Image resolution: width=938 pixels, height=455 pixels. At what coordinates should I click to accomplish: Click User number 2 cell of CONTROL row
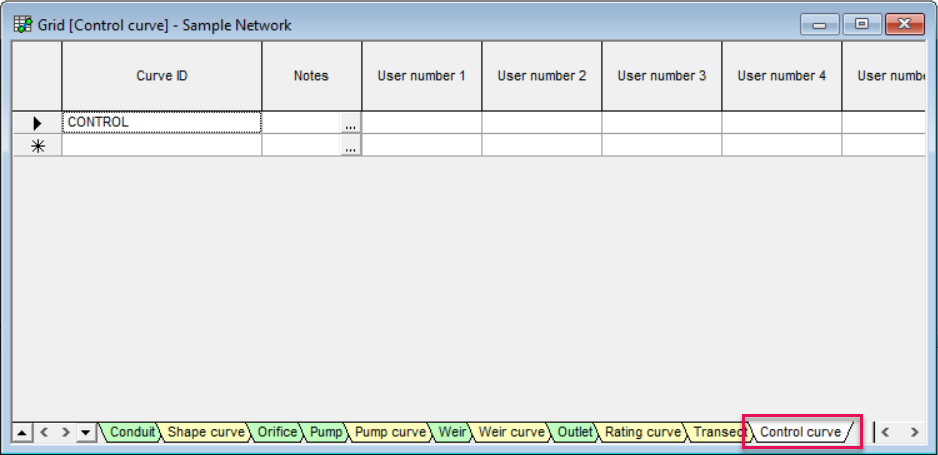[x=542, y=123]
